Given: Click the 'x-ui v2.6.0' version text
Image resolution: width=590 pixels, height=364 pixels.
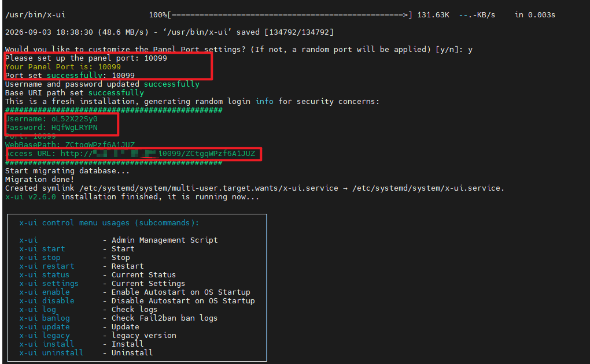Looking at the screenshot, I should click(x=31, y=196).
